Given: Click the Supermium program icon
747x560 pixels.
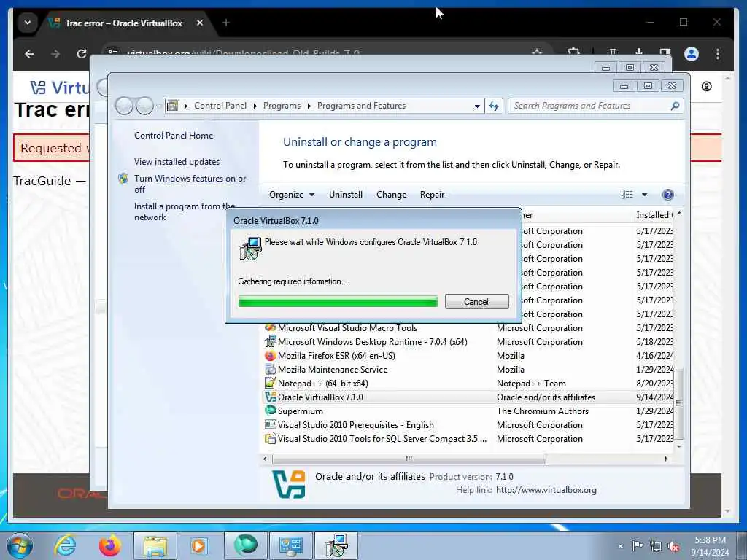Looking at the screenshot, I should 270,411.
